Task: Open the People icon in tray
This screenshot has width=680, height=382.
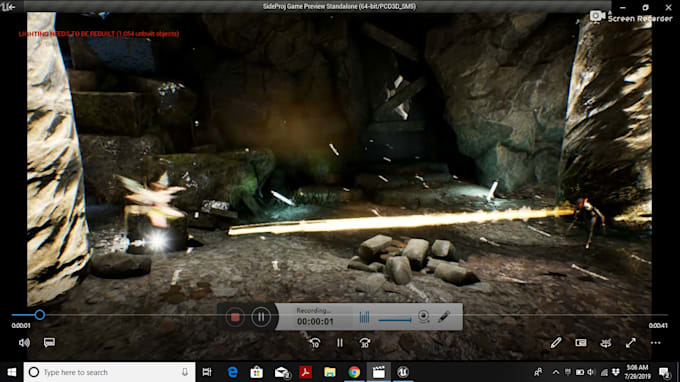Action: [538, 372]
